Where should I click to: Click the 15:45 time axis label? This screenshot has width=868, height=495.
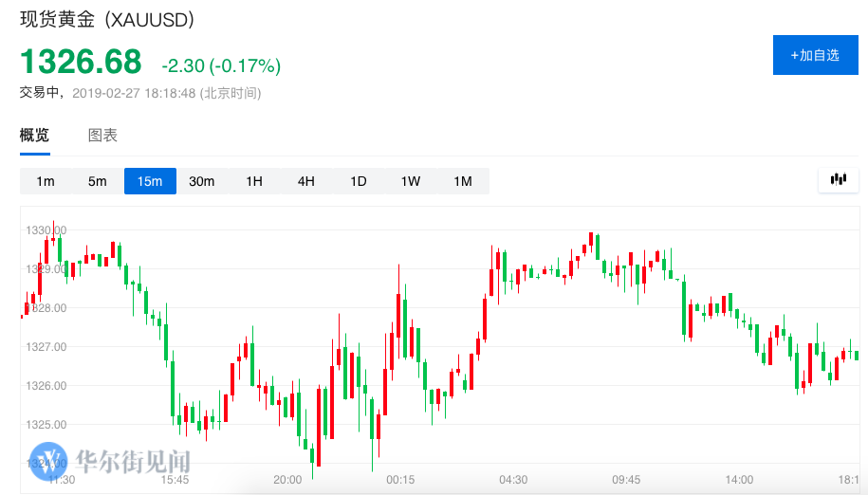(x=175, y=480)
